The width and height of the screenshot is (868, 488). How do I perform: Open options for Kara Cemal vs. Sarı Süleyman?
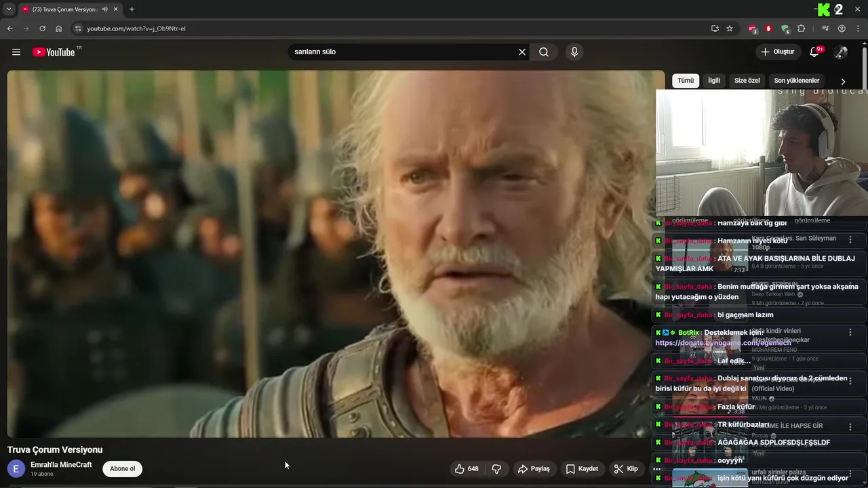850,239
